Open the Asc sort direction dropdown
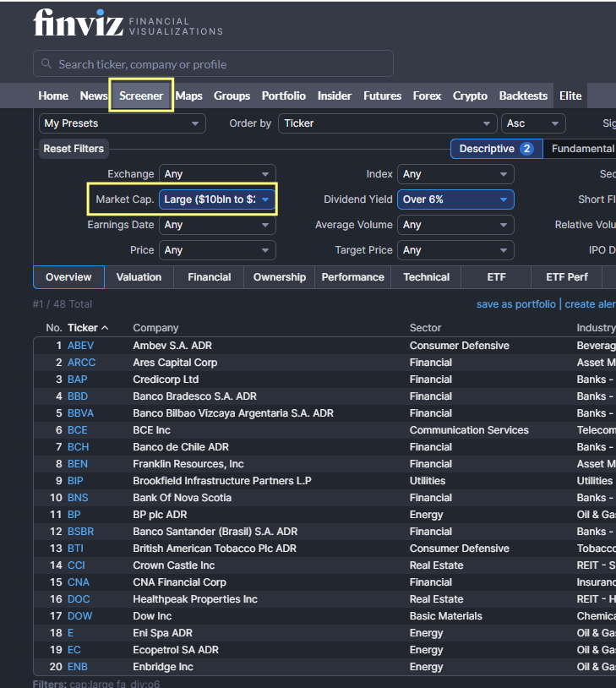Image resolution: width=616 pixels, height=688 pixels. 533,123
